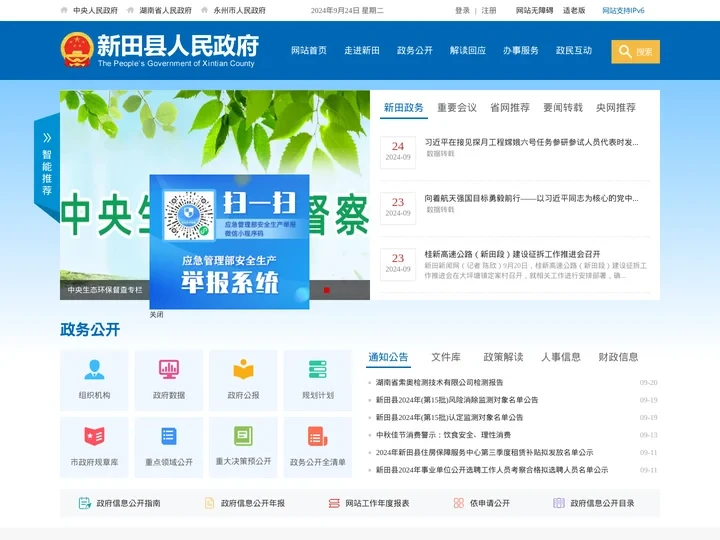This screenshot has width=720, height=540.
Task: Open 网站首页 in the navigation bar
Action: click(x=309, y=51)
